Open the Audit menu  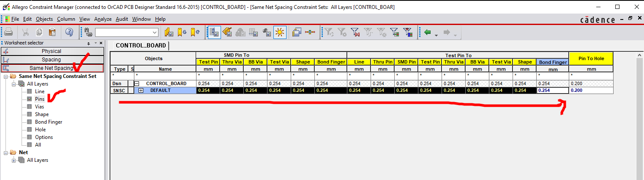(122, 19)
